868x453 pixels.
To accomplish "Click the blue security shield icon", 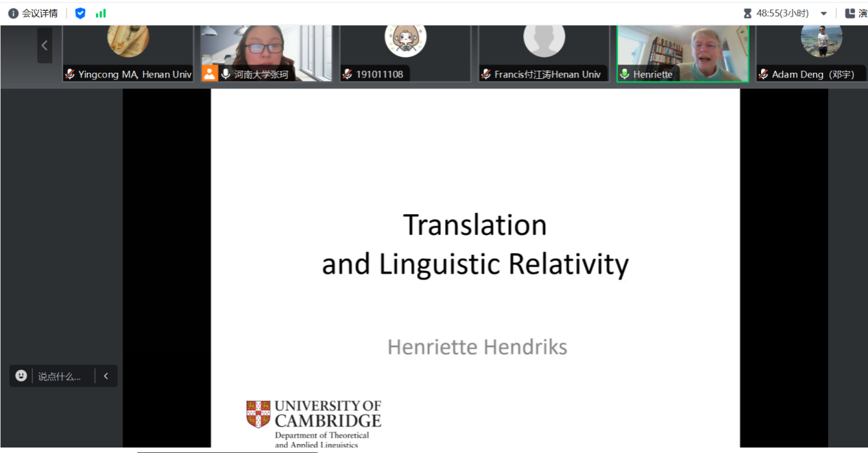I will pyautogui.click(x=80, y=13).
